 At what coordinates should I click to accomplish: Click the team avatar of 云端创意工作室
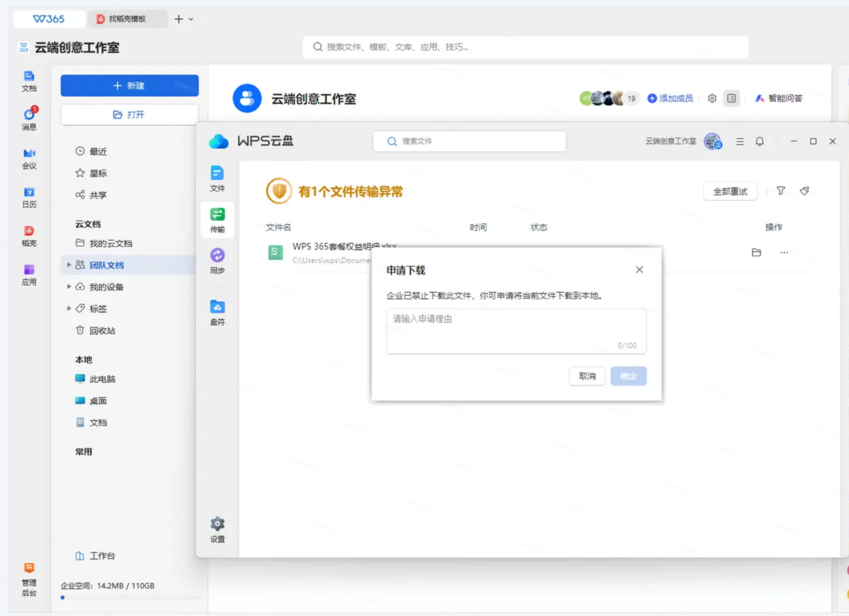(x=247, y=98)
